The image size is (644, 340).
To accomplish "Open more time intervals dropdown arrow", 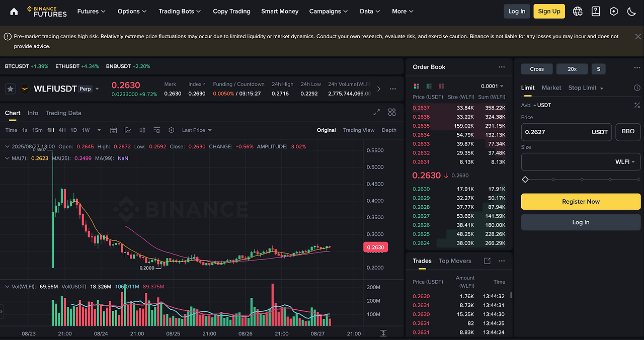I will click(x=99, y=130).
